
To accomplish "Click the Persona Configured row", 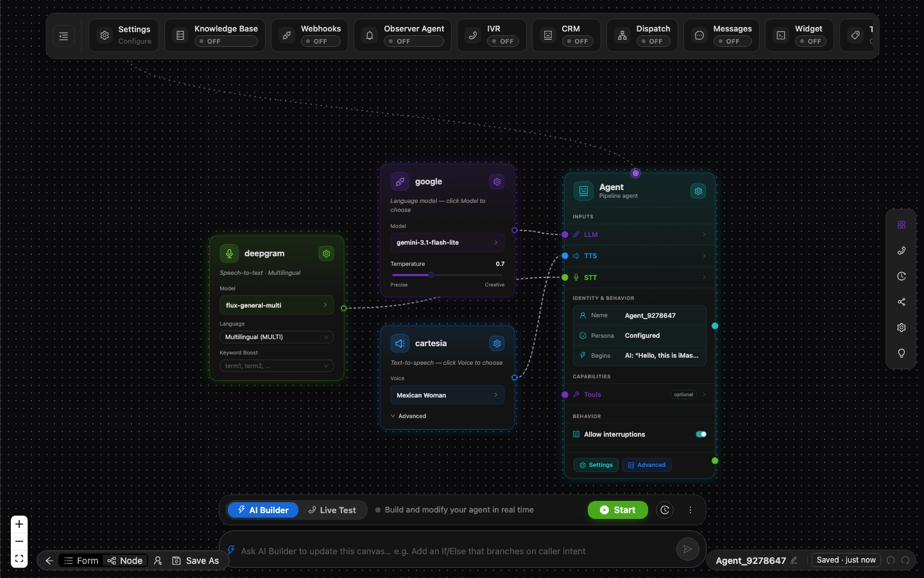I will 640,335.
